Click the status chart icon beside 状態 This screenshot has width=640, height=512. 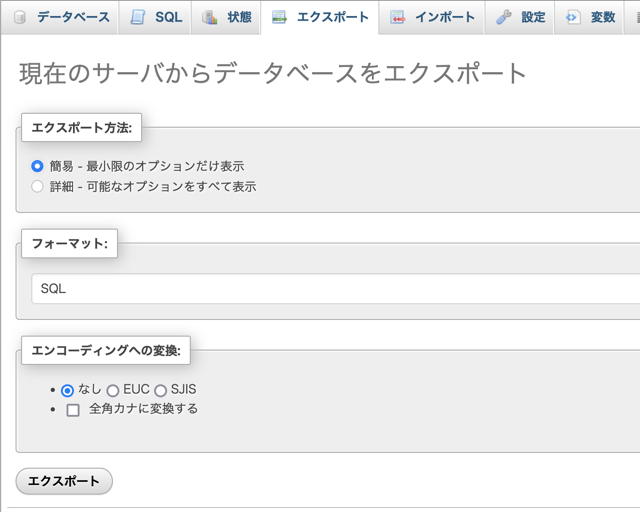tap(209, 17)
